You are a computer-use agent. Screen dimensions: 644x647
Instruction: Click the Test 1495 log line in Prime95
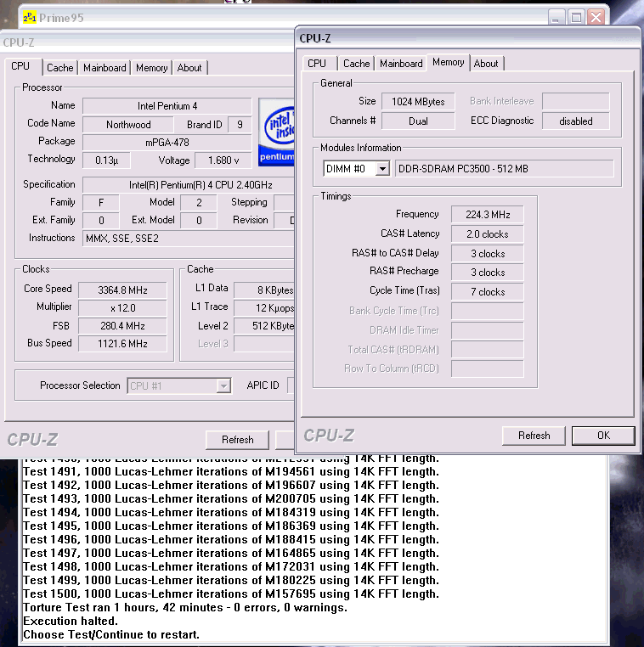tap(231, 526)
